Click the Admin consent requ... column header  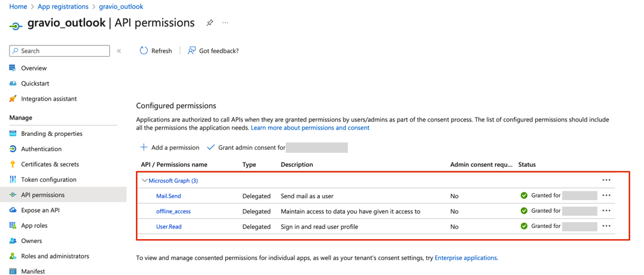481,164
